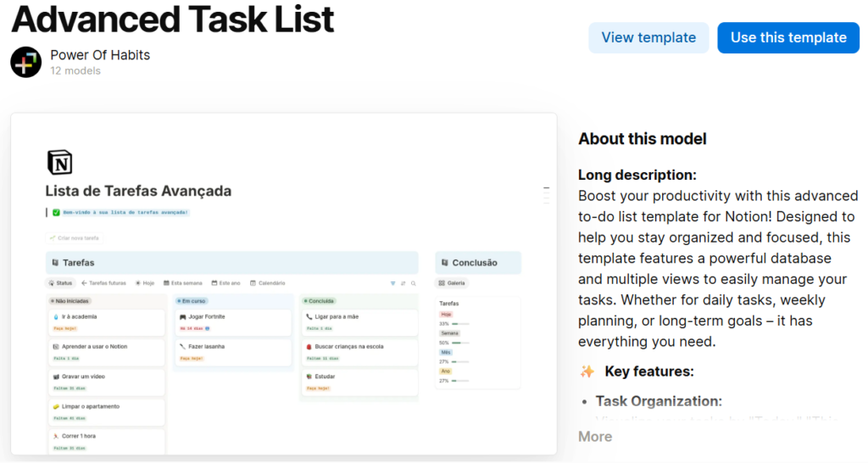The height and width of the screenshot is (463, 868).
Task: Click the Hoje 33% progress bar
Action: (x=460, y=324)
